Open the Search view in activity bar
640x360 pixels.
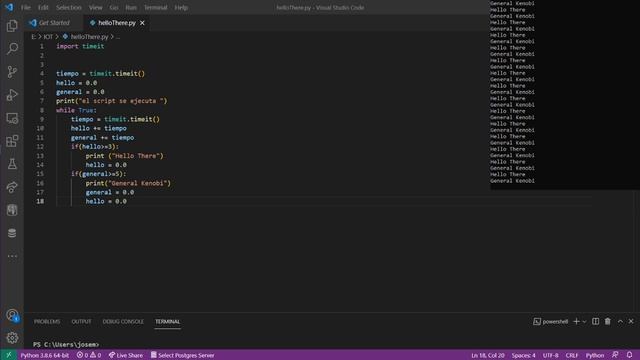[x=12, y=49]
